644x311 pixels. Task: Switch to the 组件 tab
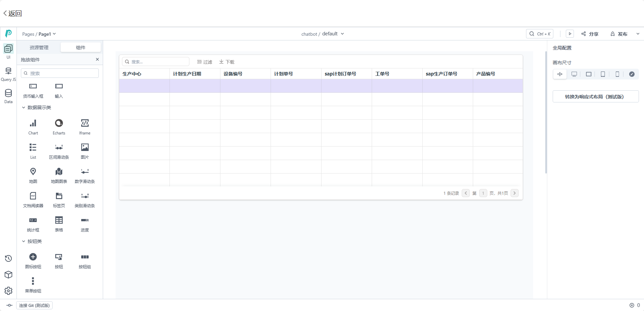[x=81, y=48]
